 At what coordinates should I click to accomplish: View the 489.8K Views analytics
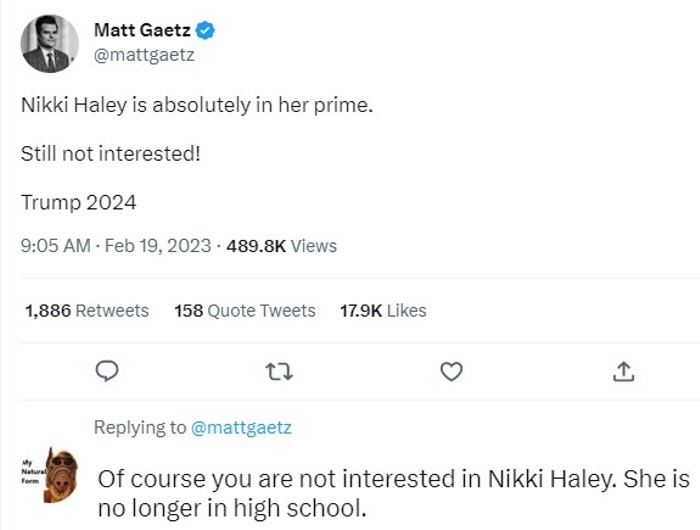click(x=281, y=246)
